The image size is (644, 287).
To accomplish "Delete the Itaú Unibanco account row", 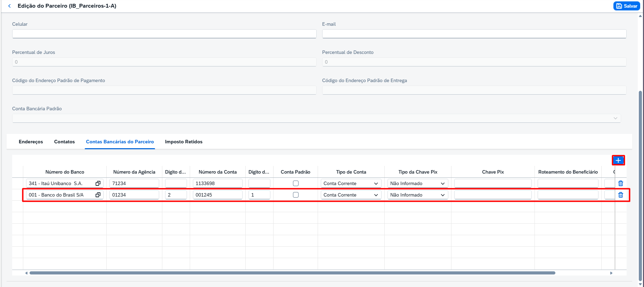I will (x=621, y=183).
